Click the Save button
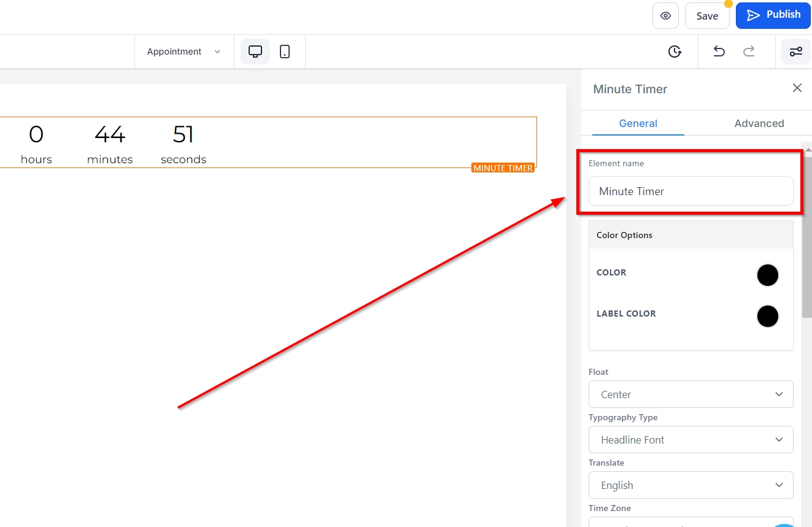 pyautogui.click(x=707, y=16)
